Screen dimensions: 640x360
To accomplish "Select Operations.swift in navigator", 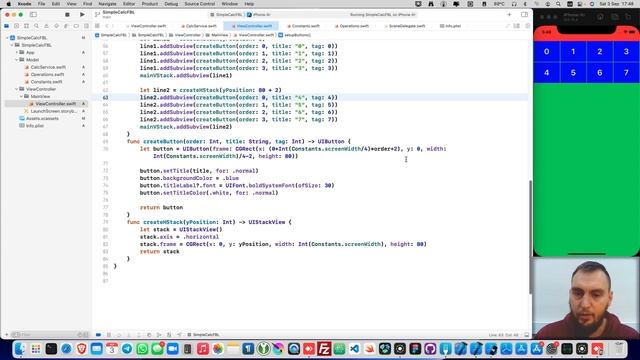I will click(47, 74).
